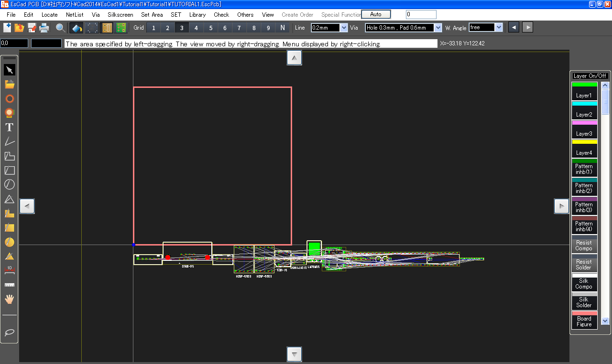612x364 pixels.
Task: Open the View menu
Action: point(268,15)
